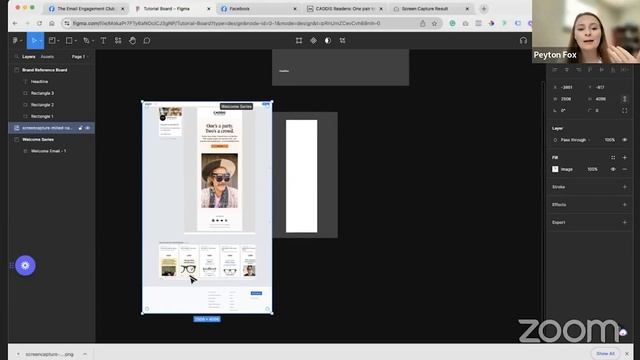Image resolution: width=640 pixels, height=360 pixels.
Task: Open fill styles four-dot icon
Action: point(613,158)
